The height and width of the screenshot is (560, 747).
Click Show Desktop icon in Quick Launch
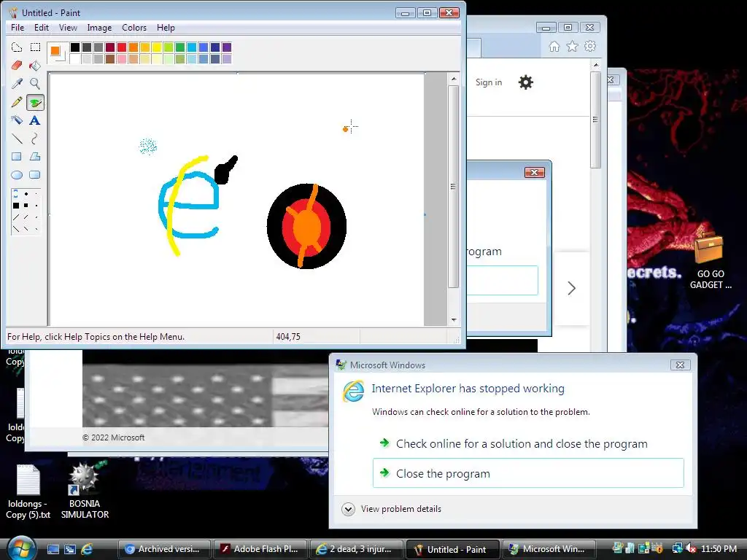click(x=53, y=549)
